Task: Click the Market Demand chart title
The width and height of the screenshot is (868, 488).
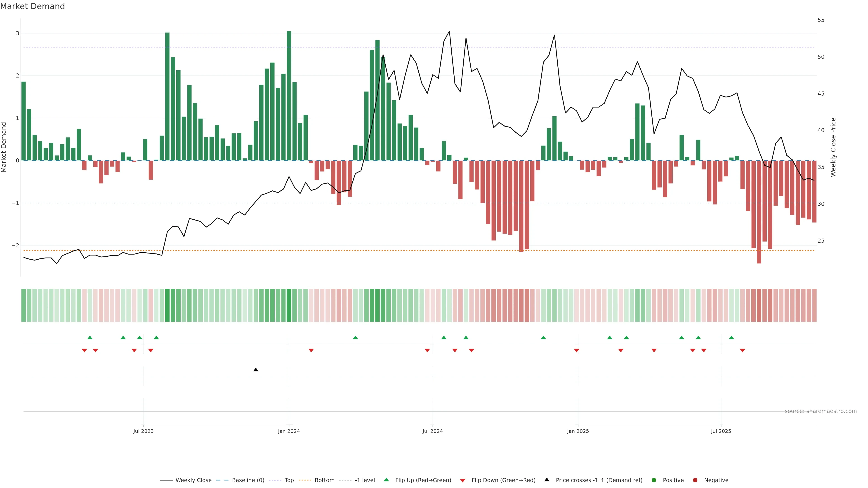Action: pos(32,6)
